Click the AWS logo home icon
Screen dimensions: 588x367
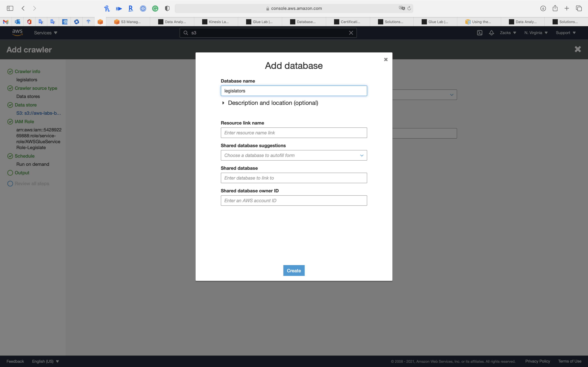pos(17,33)
